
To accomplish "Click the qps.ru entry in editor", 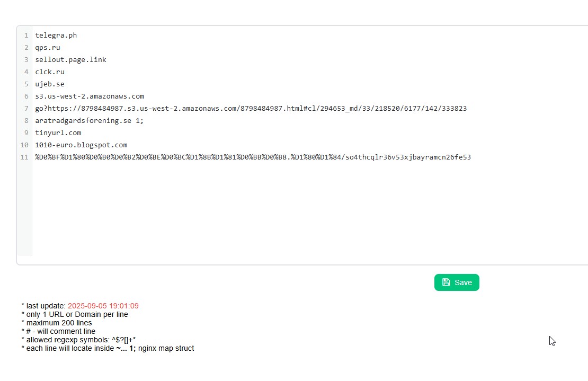I will click(x=48, y=48).
